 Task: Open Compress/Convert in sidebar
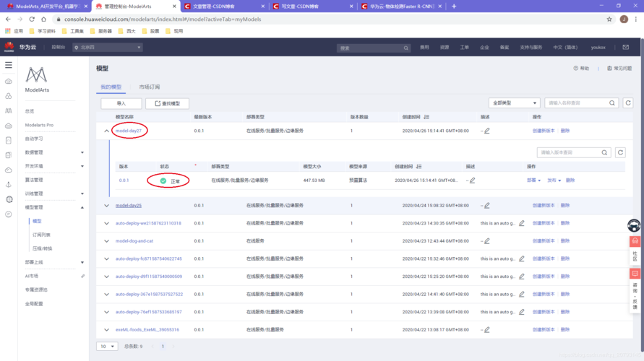pyautogui.click(x=43, y=248)
